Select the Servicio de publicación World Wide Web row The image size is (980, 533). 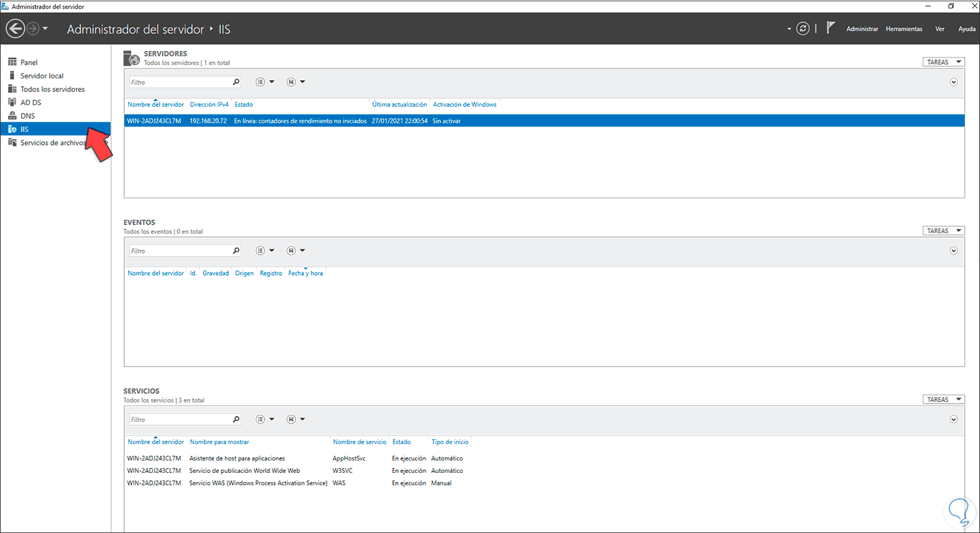click(245, 471)
